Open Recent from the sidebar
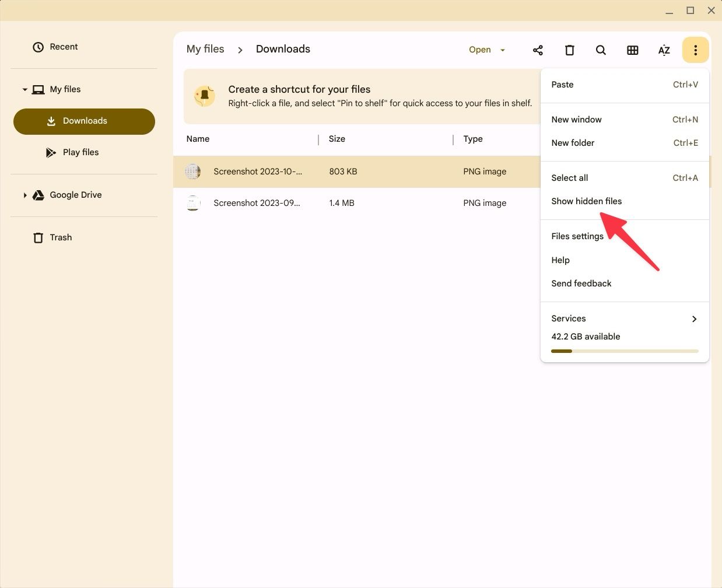The image size is (722, 588). [x=64, y=47]
